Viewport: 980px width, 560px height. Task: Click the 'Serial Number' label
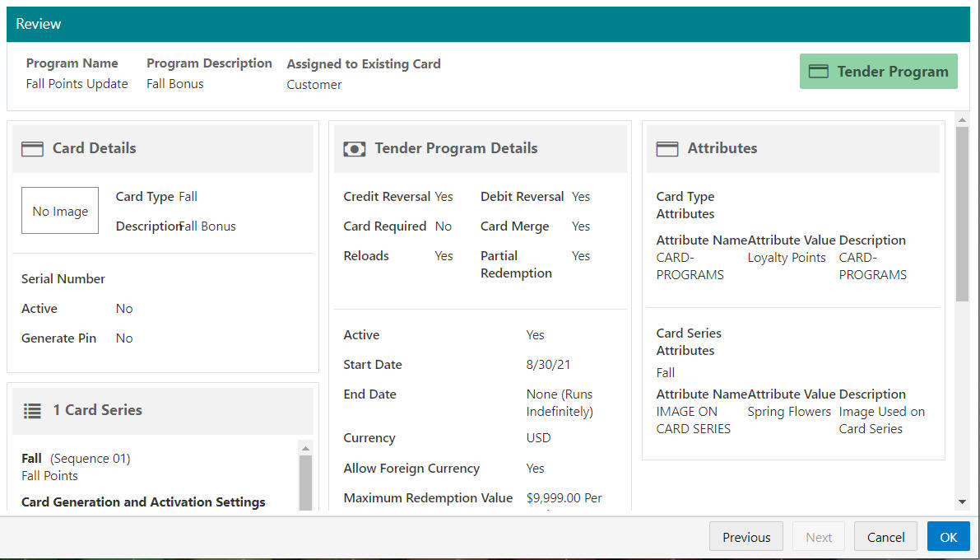pos(63,279)
